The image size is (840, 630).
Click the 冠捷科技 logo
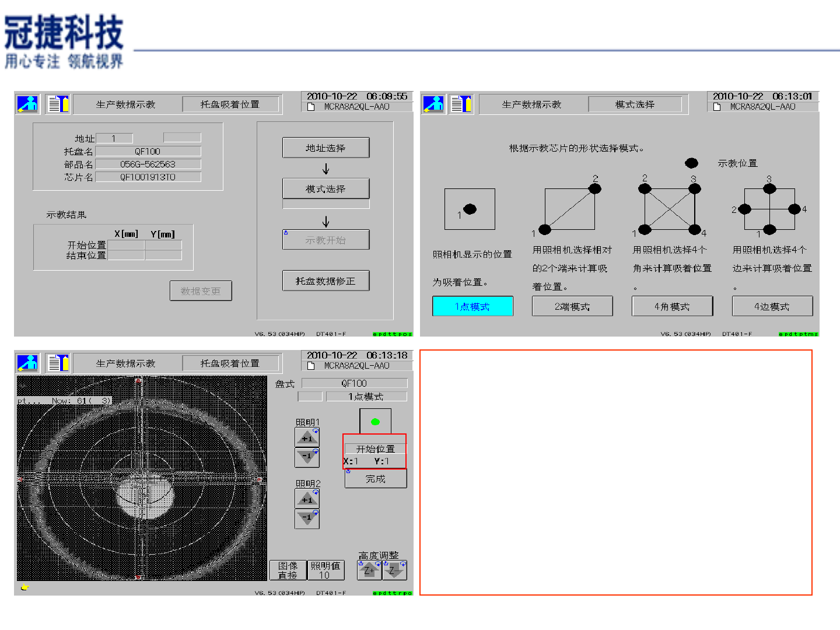click(64, 41)
